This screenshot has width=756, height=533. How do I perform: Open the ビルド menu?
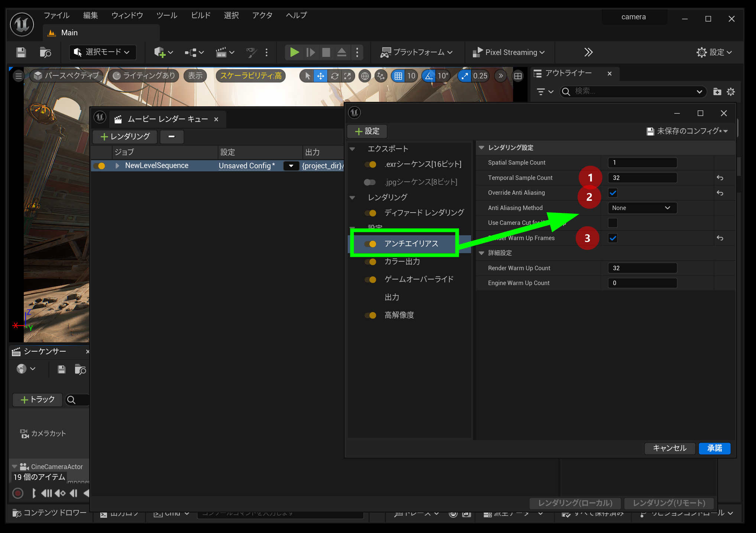point(201,16)
